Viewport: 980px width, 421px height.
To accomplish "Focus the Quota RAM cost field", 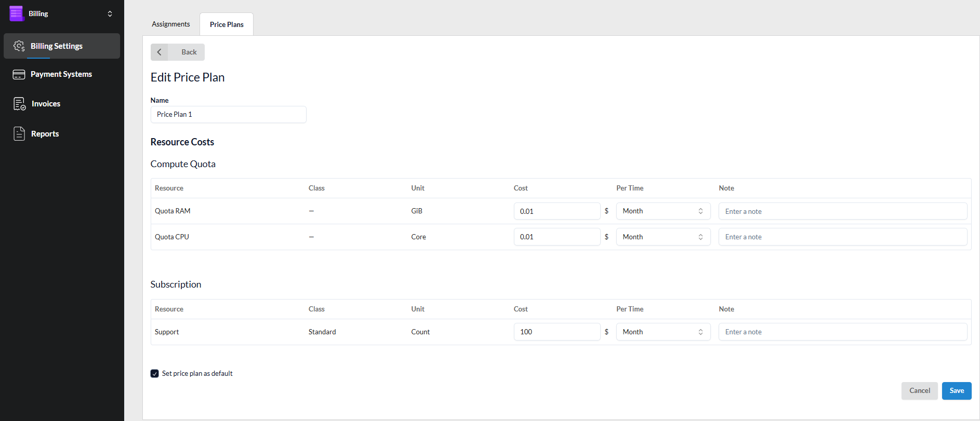I will point(557,211).
